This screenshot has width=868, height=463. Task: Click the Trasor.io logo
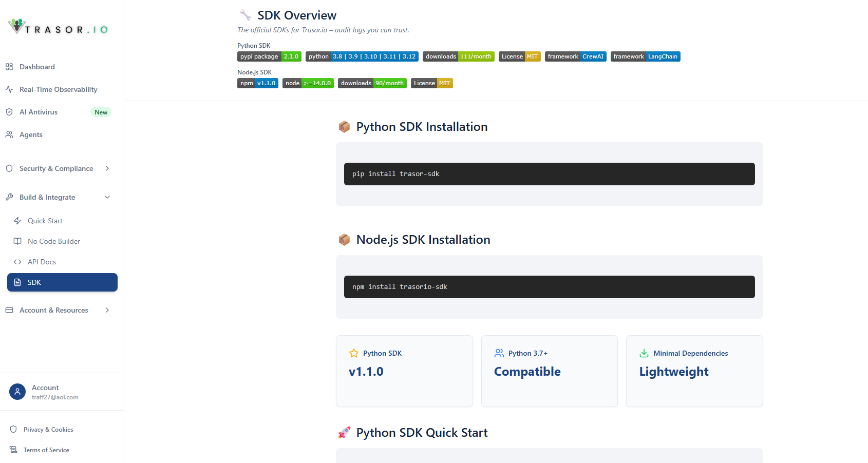coord(58,26)
